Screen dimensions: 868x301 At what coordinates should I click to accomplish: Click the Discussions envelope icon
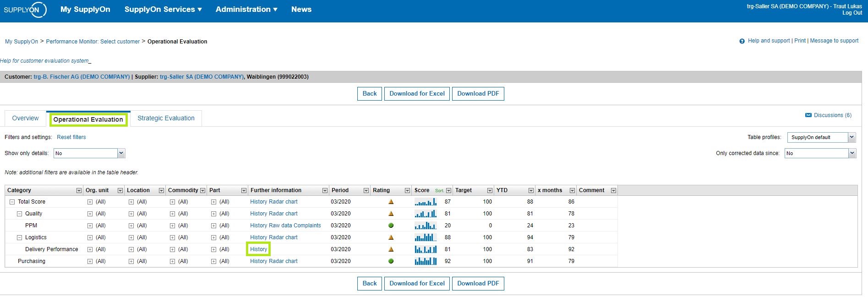(x=808, y=115)
